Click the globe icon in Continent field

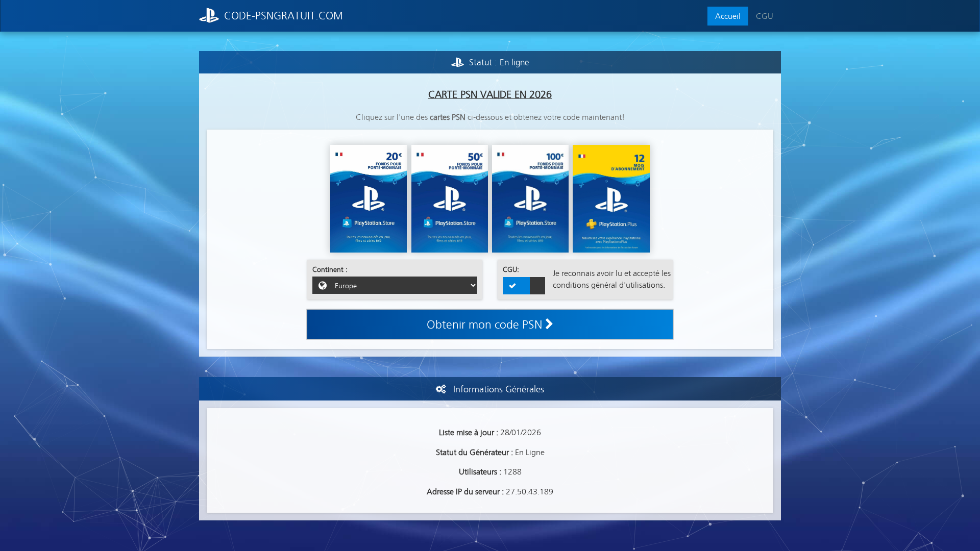pos(323,285)
